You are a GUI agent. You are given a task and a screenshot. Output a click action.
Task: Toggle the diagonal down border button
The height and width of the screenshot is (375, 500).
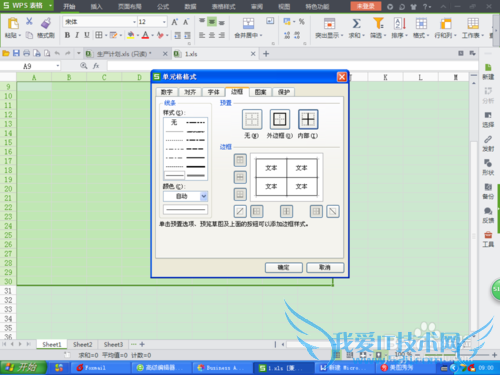coord(333,211)
